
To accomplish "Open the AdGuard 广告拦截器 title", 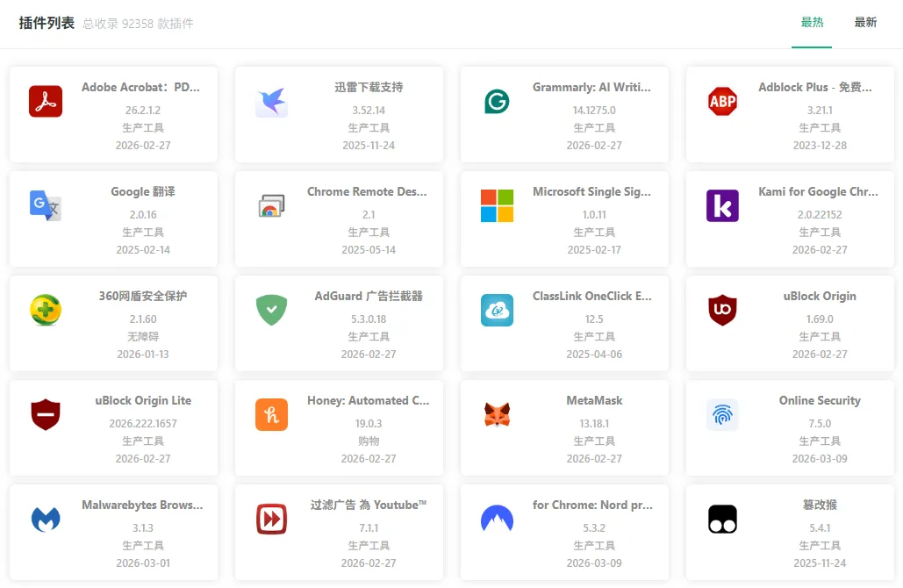I will (x=369, y=296).
